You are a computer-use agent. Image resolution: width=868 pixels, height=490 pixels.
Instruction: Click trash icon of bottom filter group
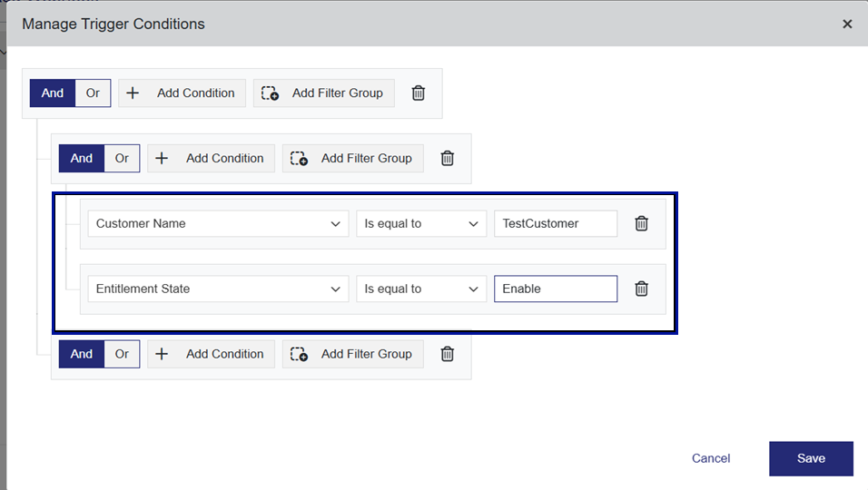(x=447, y=354)
